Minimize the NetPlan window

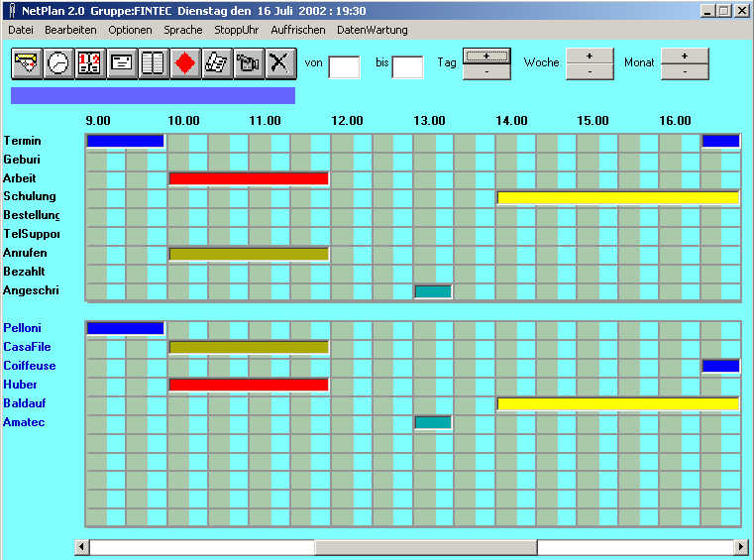[x=707, y=11]
